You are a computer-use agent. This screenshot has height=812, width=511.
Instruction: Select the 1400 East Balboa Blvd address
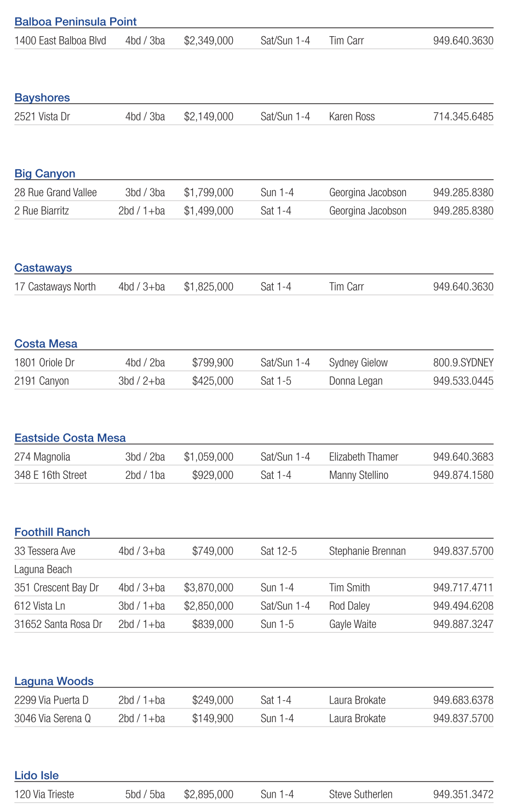click(x=60, y=41)
